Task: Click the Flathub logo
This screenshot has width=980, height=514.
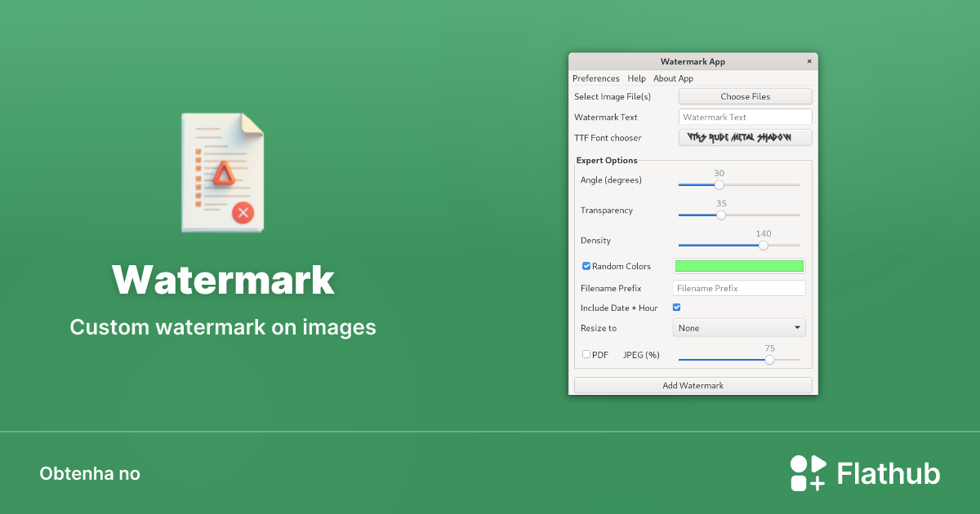Action: click(x=865, y=472)
